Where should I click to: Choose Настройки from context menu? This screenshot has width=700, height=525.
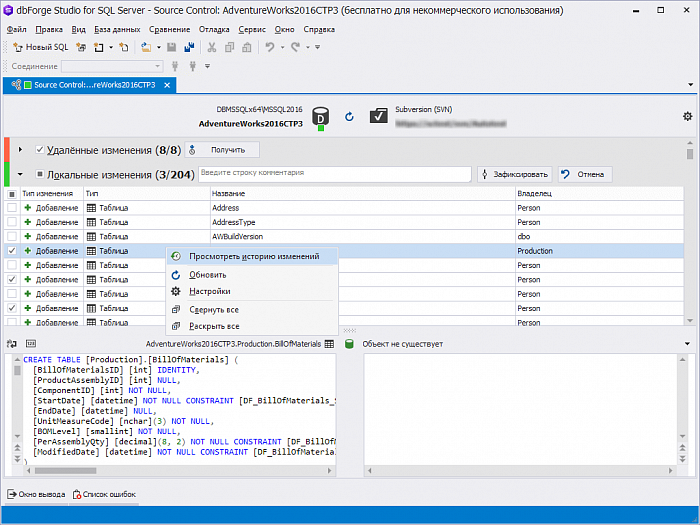pos(252,292)
